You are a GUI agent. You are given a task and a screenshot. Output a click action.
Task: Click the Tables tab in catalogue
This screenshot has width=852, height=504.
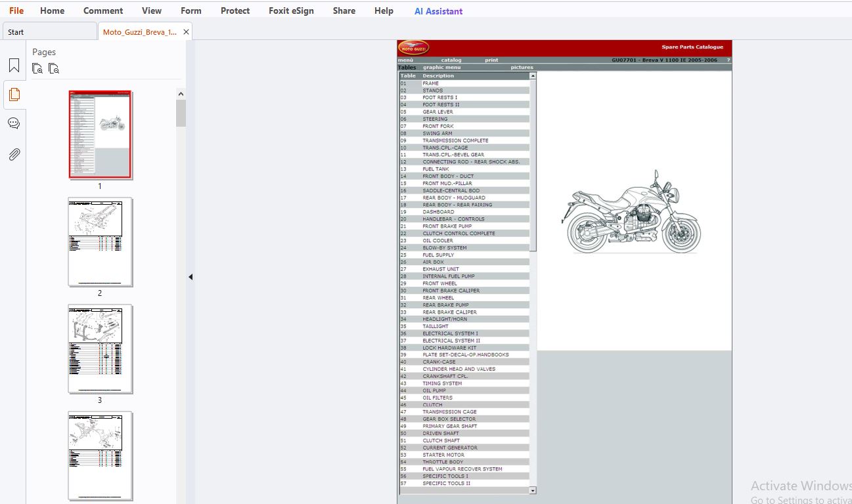click(x=407, y=68)
